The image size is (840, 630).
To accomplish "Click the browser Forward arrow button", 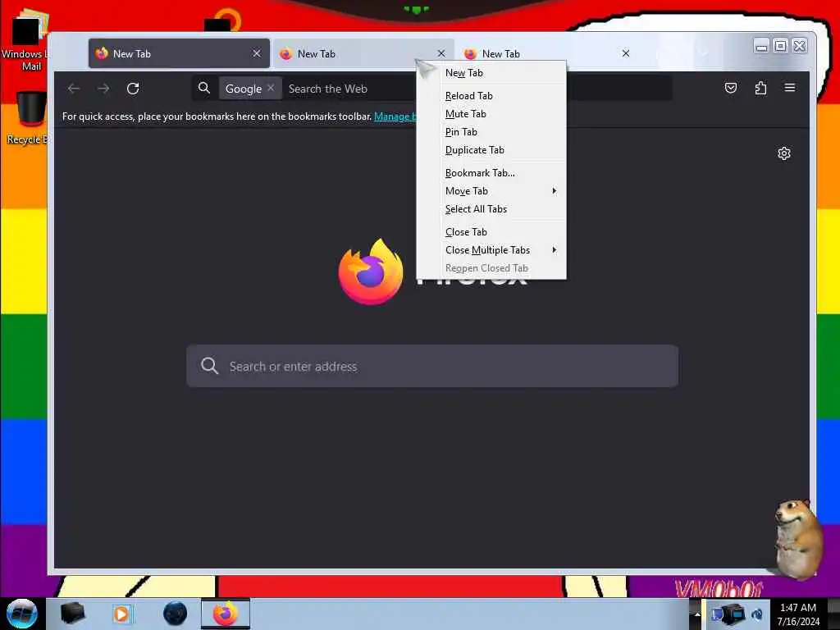I will point(103,89).
